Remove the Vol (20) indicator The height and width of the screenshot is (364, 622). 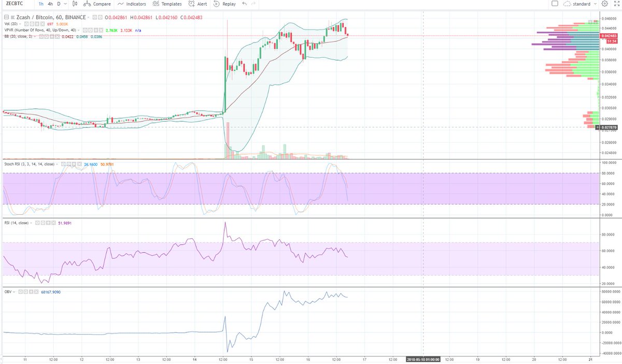click(43, 24)
